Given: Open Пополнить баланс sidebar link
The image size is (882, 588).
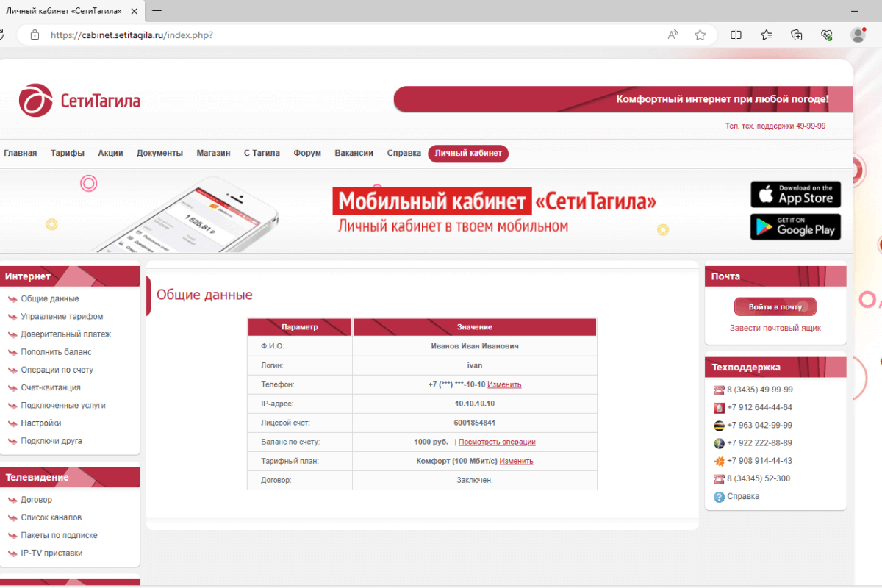Looking at the screenshot, I should point(56,352).
